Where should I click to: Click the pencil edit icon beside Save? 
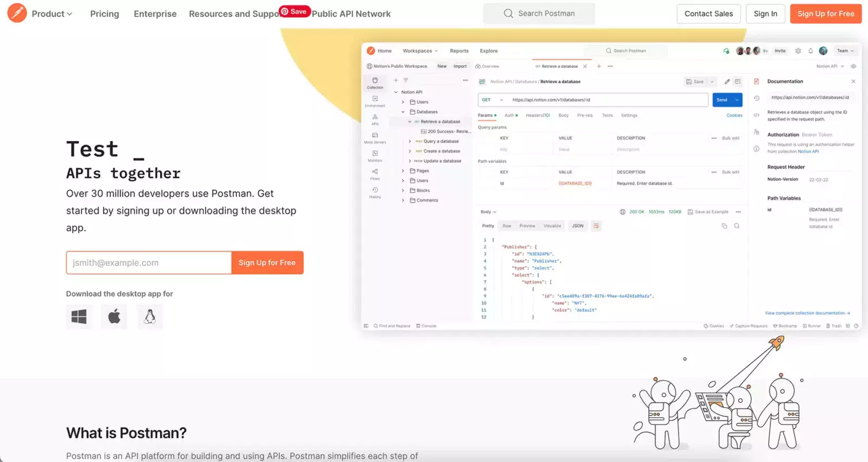coord(727,82)
